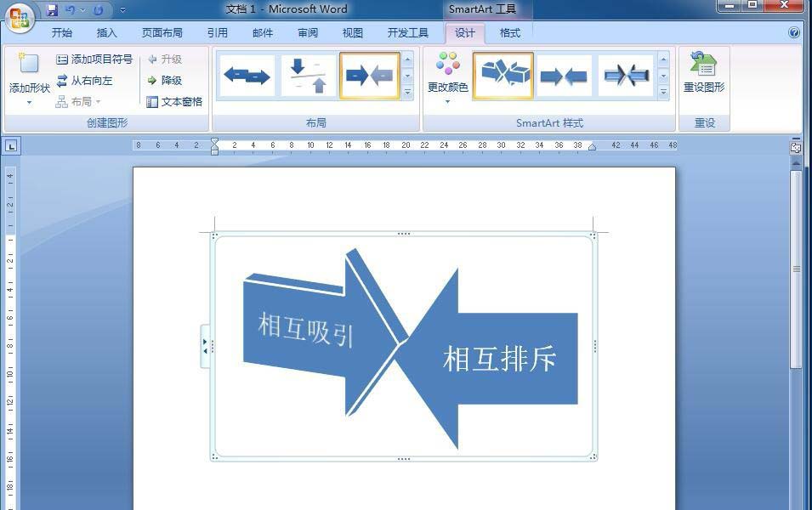Expand the SmartArt 样式 gallery more arrow

tap(663, 92)
